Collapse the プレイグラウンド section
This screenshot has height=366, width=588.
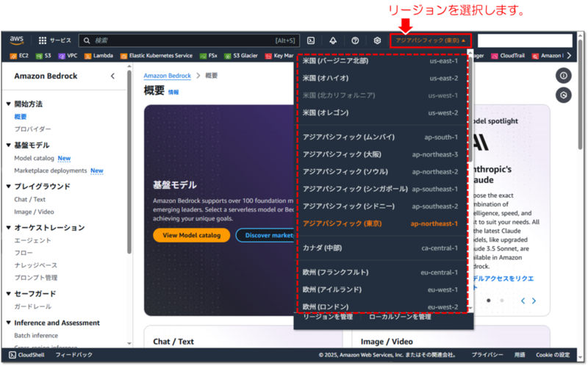click(8, 186)
